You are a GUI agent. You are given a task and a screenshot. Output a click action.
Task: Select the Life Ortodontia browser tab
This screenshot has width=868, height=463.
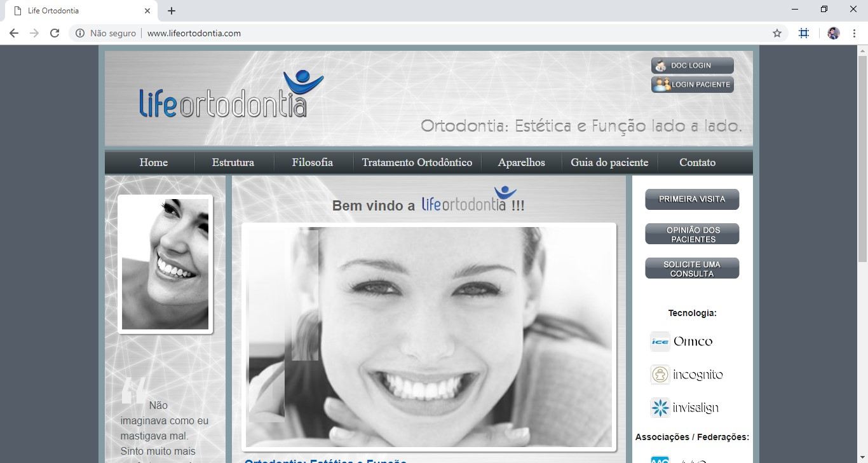tap(81, 11)
